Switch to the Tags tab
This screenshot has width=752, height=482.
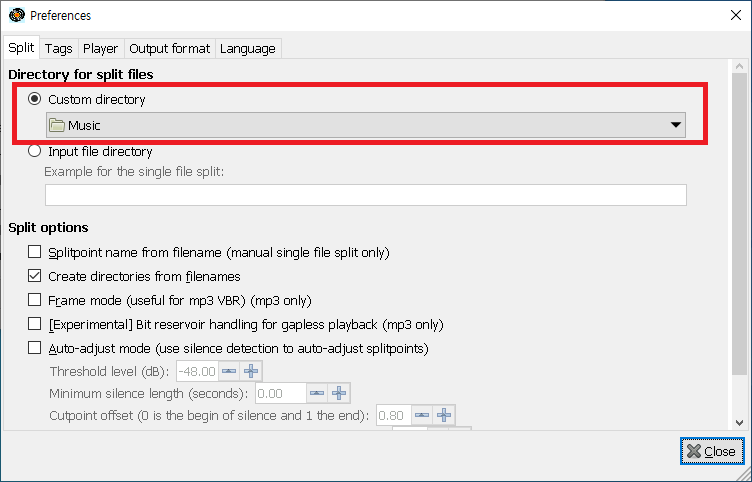coord(58,48)
